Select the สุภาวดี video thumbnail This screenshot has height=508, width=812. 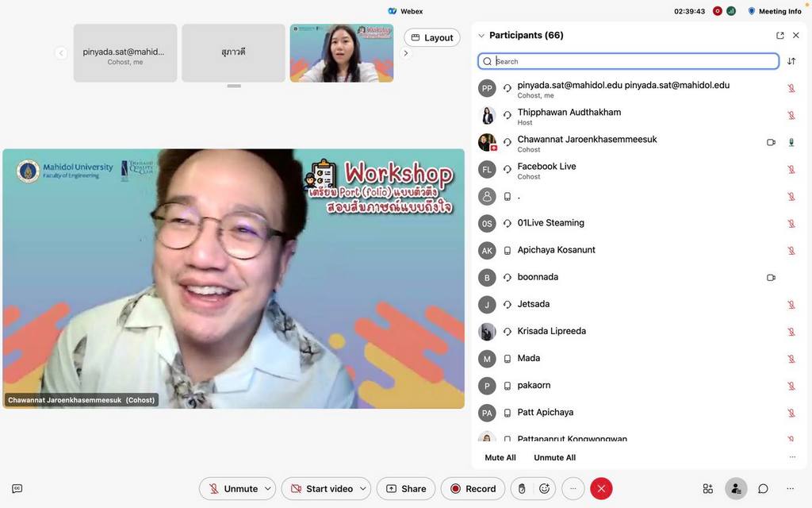pyautogui.click(x=233, y=53)
